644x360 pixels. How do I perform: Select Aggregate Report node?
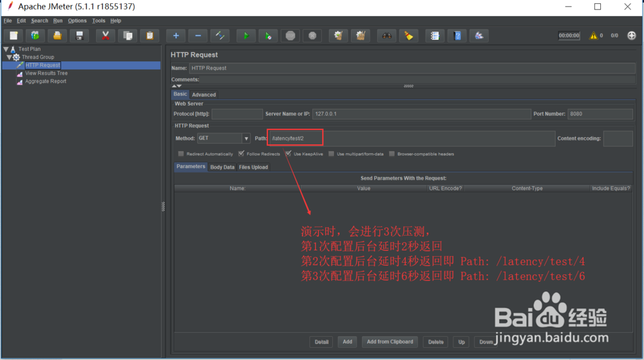pos(46,81)
